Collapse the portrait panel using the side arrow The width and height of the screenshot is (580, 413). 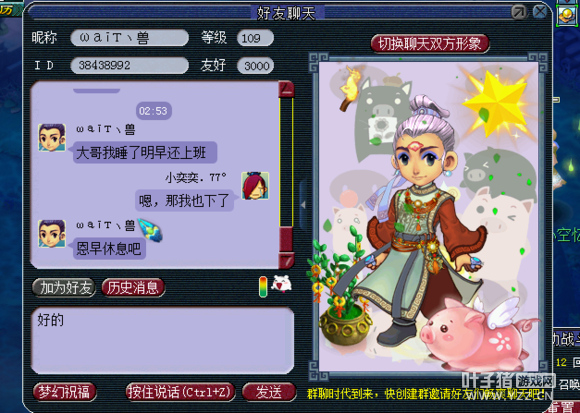303,204
